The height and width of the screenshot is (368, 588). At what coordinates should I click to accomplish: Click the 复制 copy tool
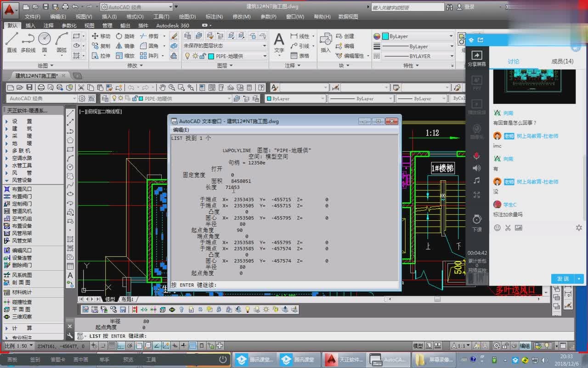click(x=101, y=46)
